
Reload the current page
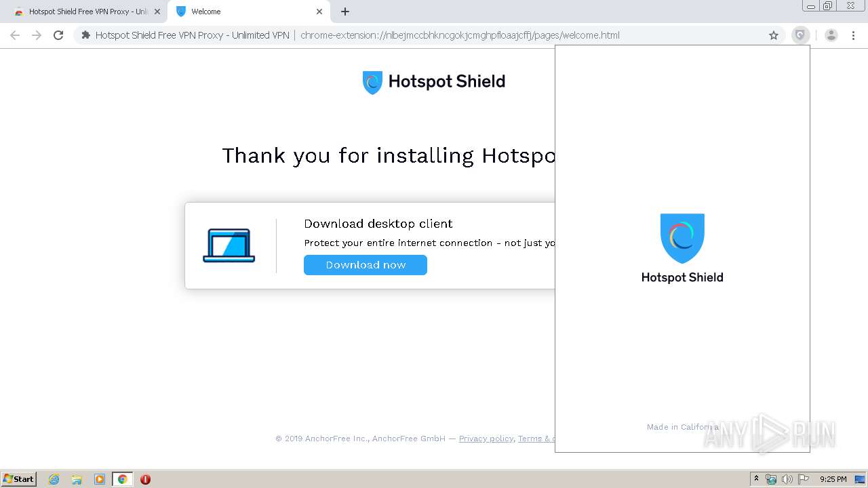pos(58,35)
